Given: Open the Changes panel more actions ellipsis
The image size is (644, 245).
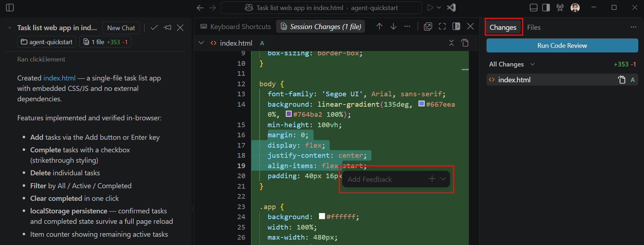Looking at the screenshot, I should [634, 27].
